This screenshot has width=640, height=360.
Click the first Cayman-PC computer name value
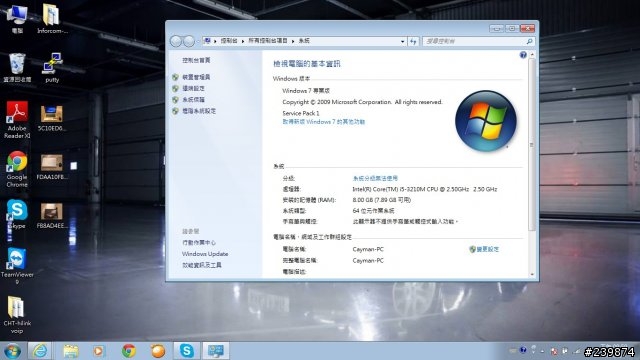click(368, 249)
